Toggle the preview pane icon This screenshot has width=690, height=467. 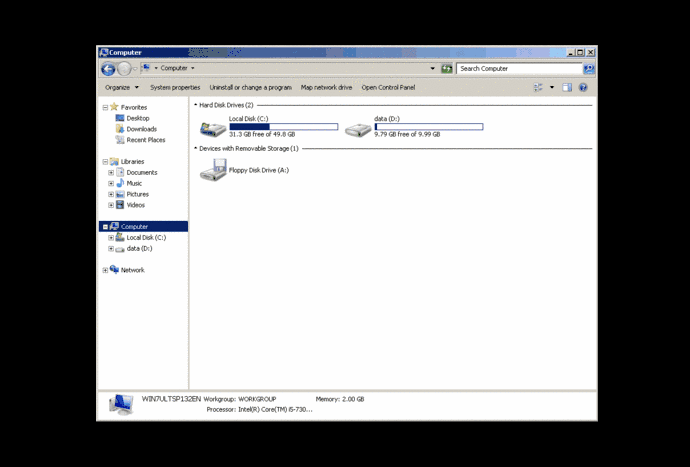click(567, 87)
